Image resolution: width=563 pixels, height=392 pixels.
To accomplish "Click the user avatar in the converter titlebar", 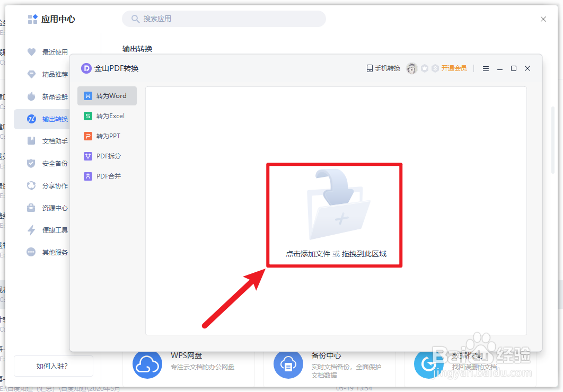I will point(412,68).
